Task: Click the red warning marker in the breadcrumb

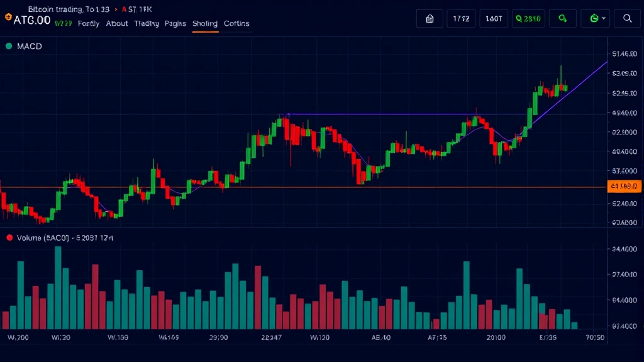Action: pos(123,9)
